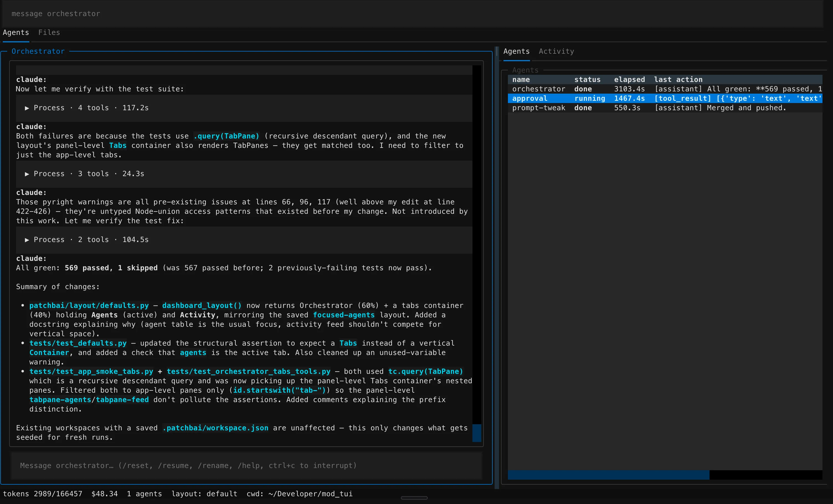Click the last action column header
Screen dimensions: 833x504
point(678,79)
